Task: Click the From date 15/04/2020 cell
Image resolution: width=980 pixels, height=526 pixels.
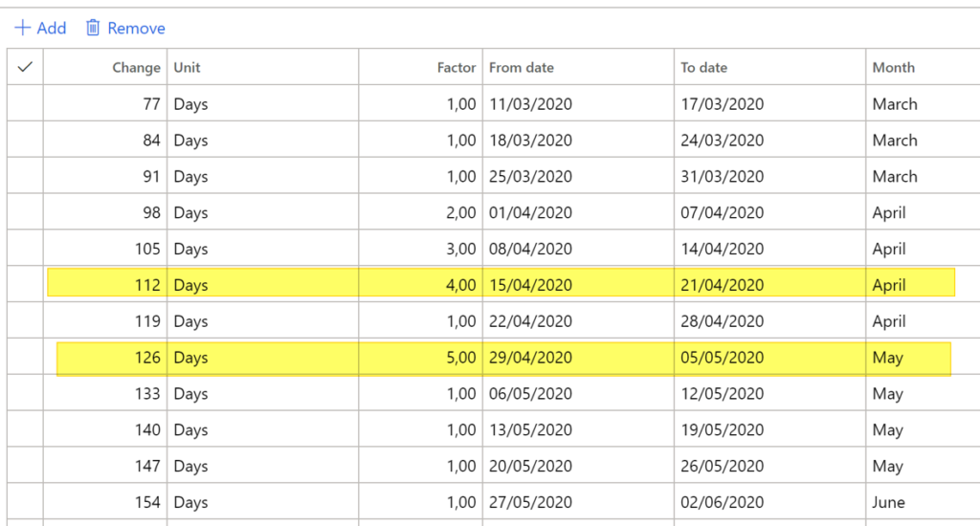Action: tap(578, 285)
